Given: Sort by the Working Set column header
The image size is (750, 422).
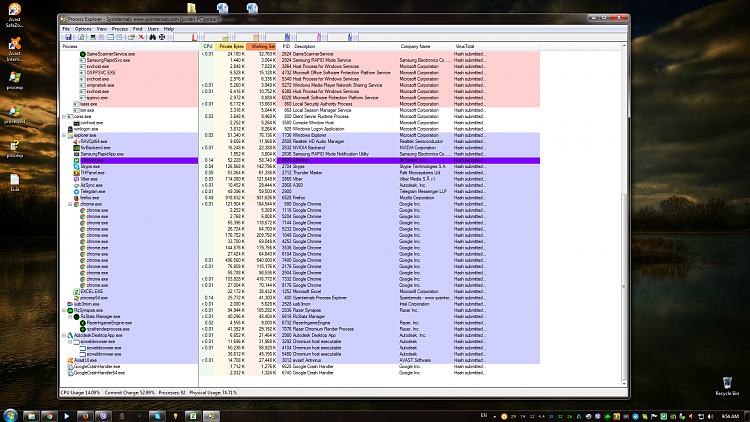Looking at the screenshot, I should pos(262,46).
